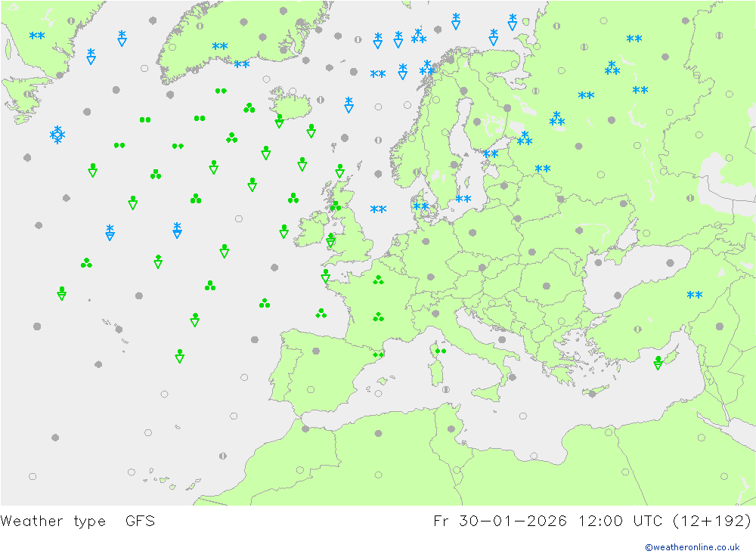Select the rain symbol in the Bay of Biscay

click(321, 314)
